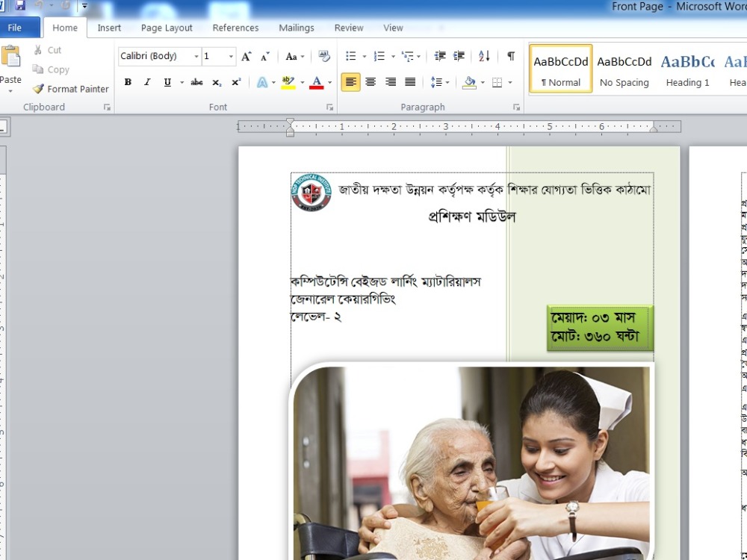The image size is (747, 560).
Task: Click the line spacing icon
Action: pos(436,82)
